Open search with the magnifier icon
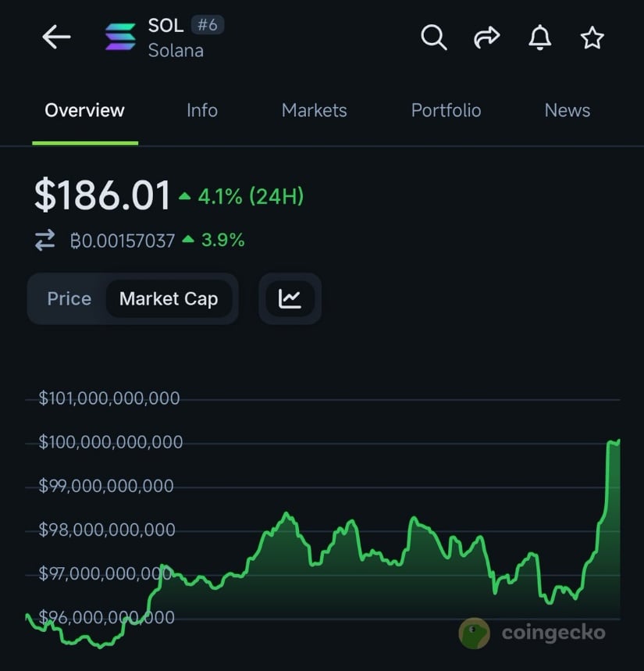Screen dimensions: 644x671 click(433, 37)
